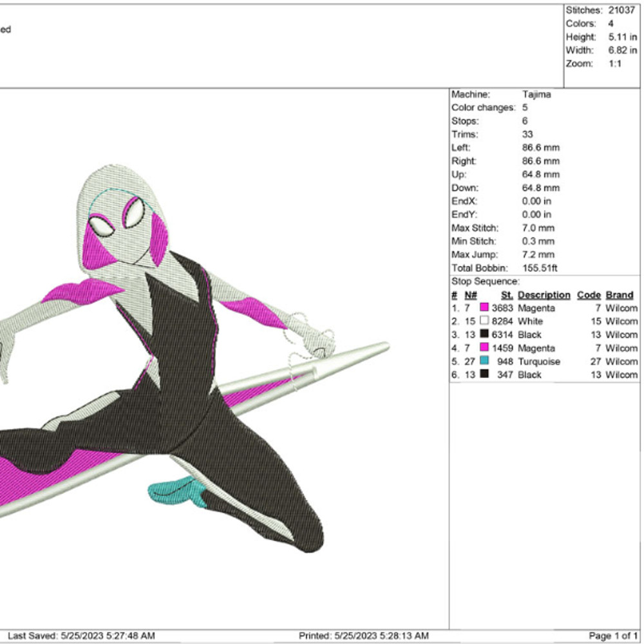Click the white swatch in stop 2
This screenshot has height=644, width=644.
484,321
